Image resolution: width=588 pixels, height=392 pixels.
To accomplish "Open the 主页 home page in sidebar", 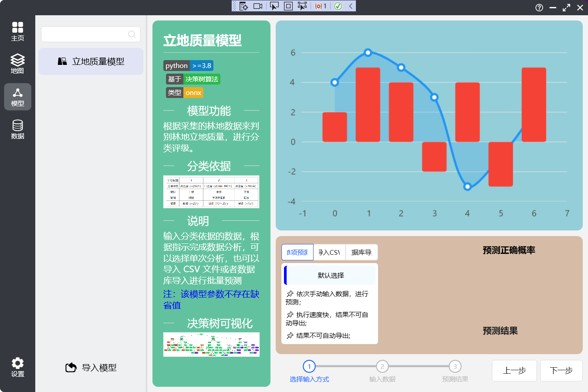I will tap(17, 31).
